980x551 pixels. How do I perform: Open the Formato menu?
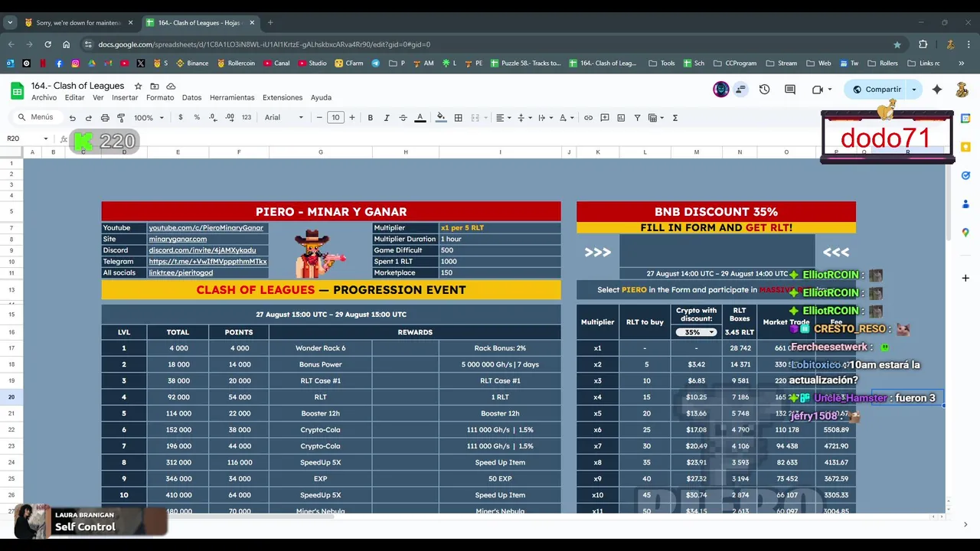(160, 98)
